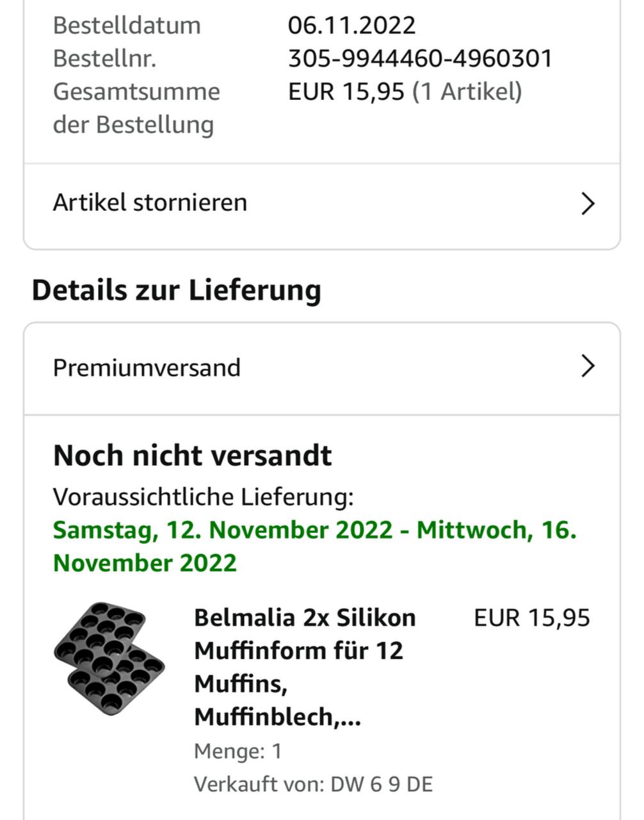Click the 'Noch nicht versandt' status heading
The width and height of the screenshot is (644, 820).
193,456
